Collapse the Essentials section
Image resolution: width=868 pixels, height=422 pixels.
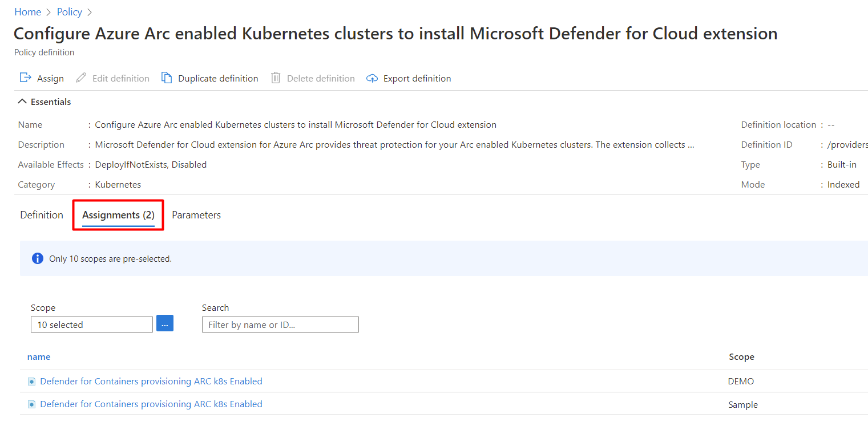tap(22, 102)
